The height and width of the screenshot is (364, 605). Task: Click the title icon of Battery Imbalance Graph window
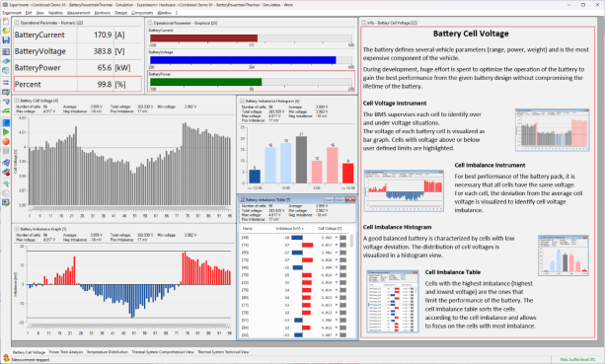17,229
